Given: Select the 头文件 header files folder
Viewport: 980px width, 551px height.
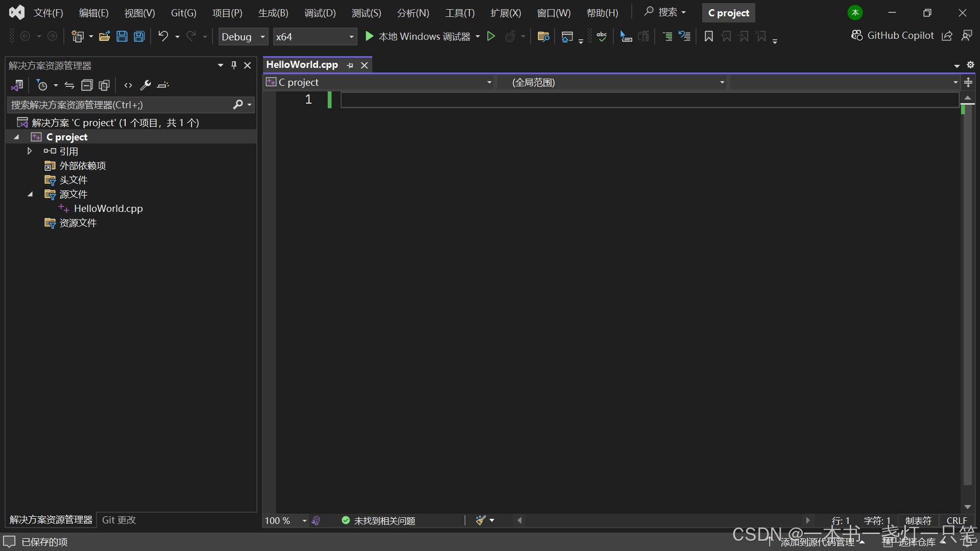Looking at the screenshot, I should tap(73, 180).
